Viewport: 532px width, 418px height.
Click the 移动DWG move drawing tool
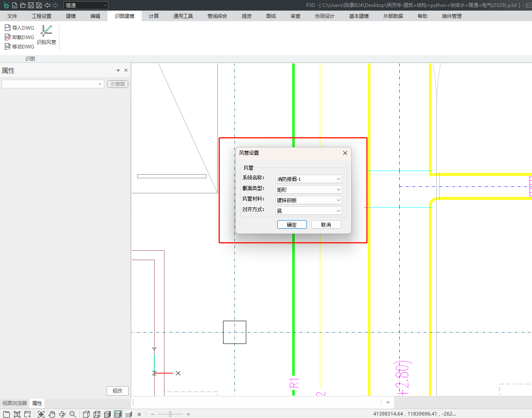19,46
